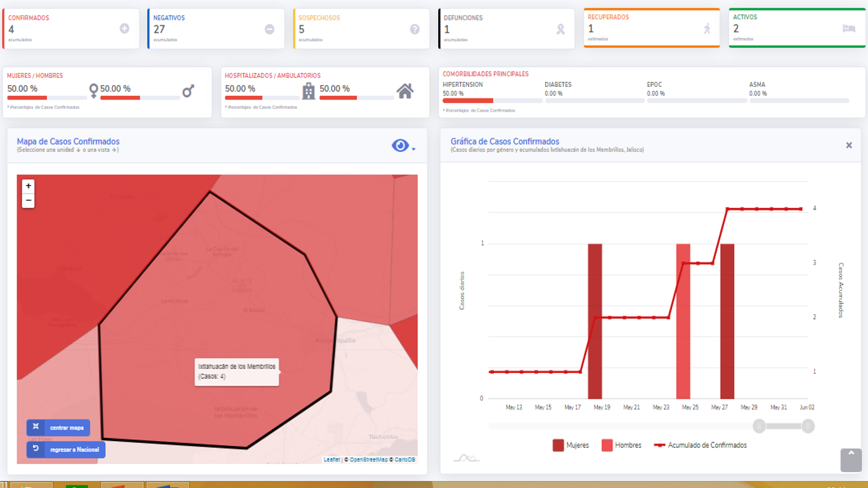Viewport: 868px width, 488px height.
Task: Click the hospital building icon
Action: (309, 91)
